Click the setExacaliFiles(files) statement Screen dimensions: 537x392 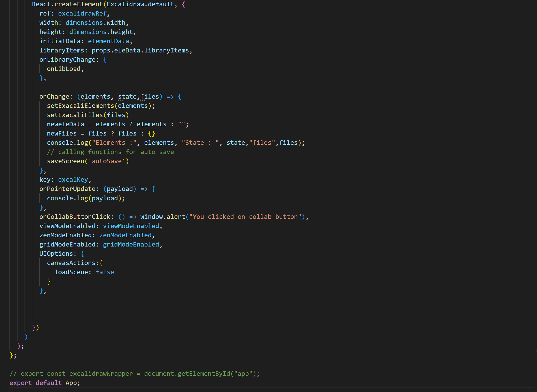tap(87, 115)
